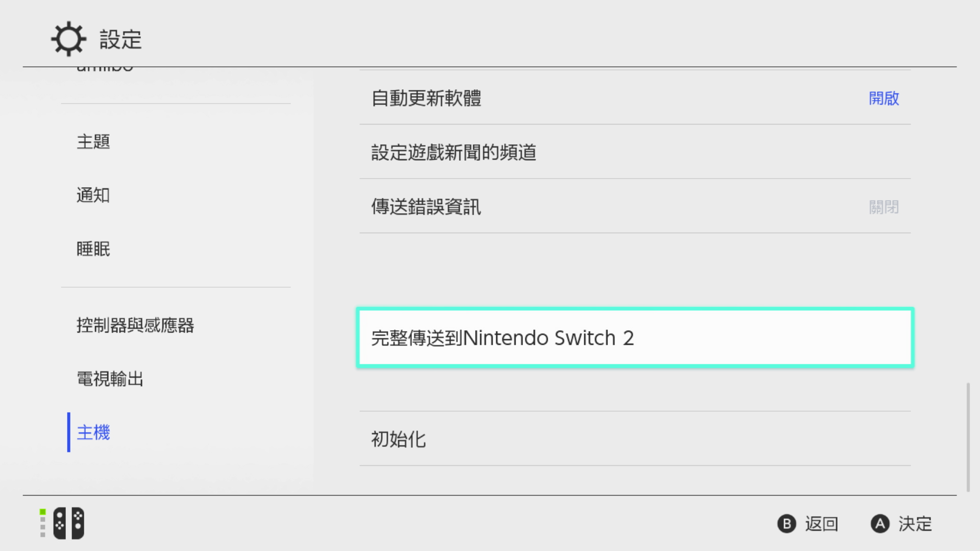Click the settings gear icon
980x551 pixels.
tap(68, 38)
